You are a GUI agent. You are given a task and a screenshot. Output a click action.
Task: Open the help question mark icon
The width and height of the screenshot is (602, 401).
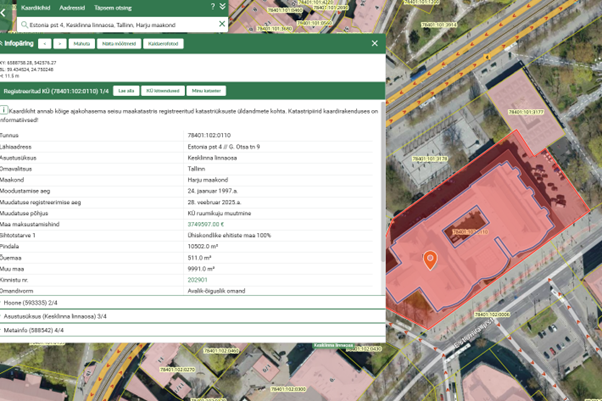click(212, 7)
